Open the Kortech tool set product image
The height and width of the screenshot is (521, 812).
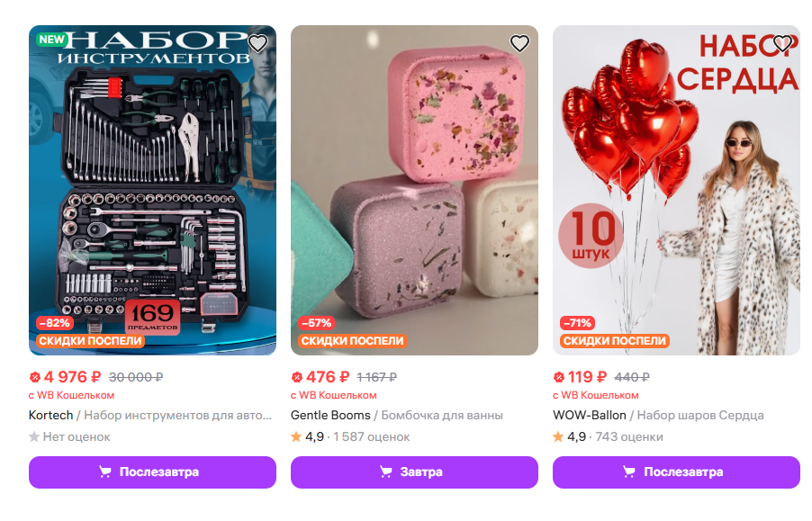(152, 190)
